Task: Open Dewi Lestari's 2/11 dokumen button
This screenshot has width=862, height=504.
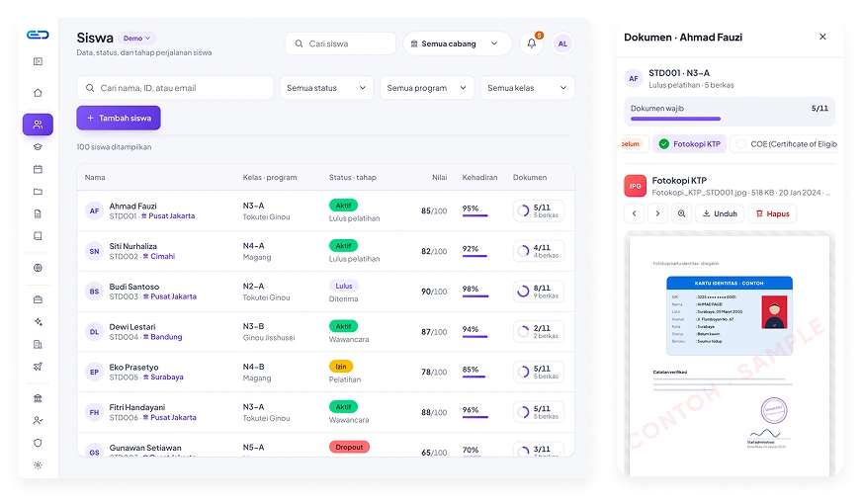Action: click(539, 331)
